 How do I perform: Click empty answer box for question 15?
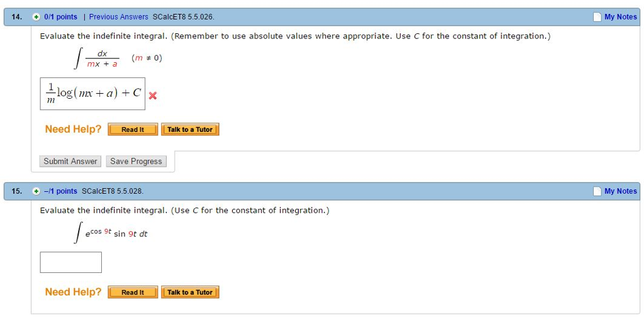tap(70, 262)
